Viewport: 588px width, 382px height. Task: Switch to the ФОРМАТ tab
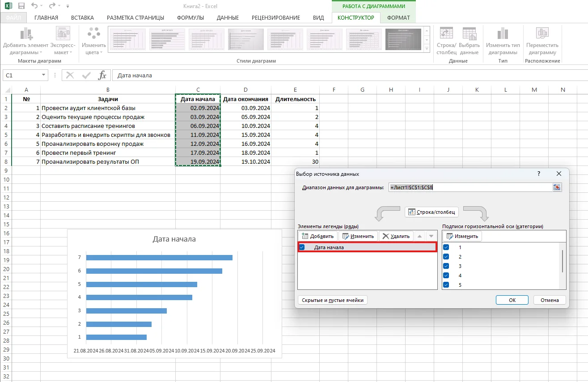[x=398, y=18]
